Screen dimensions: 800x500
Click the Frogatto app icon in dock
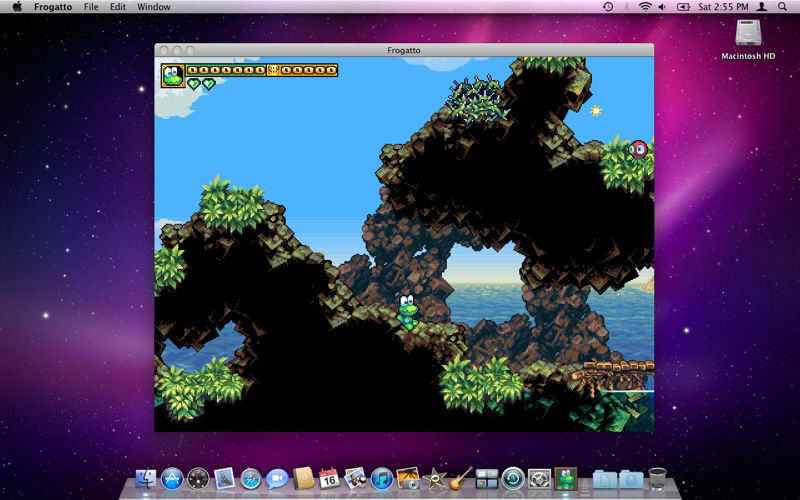click(x=566, y=479)
